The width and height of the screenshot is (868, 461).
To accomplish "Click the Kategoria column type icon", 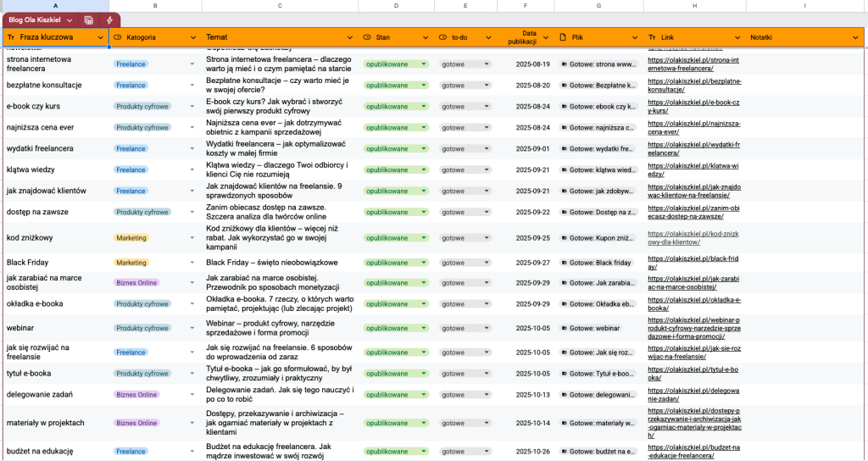I will (x=117, y=38).
